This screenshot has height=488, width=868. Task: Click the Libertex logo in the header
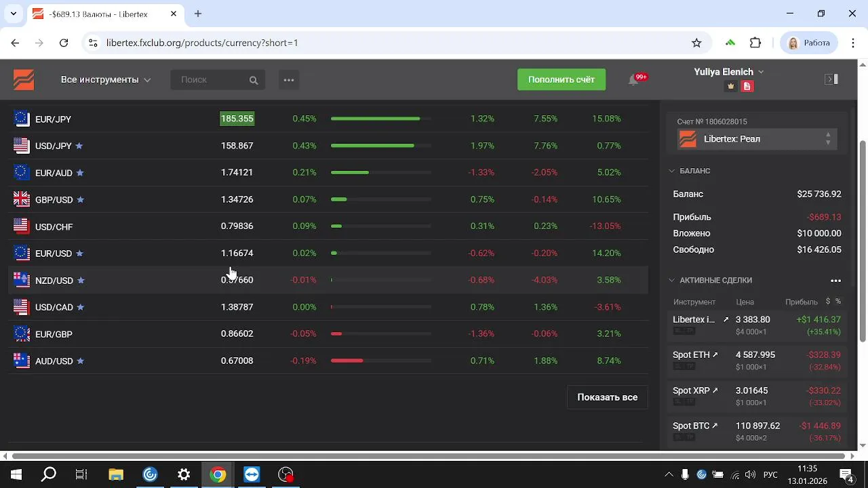point(24,79)
